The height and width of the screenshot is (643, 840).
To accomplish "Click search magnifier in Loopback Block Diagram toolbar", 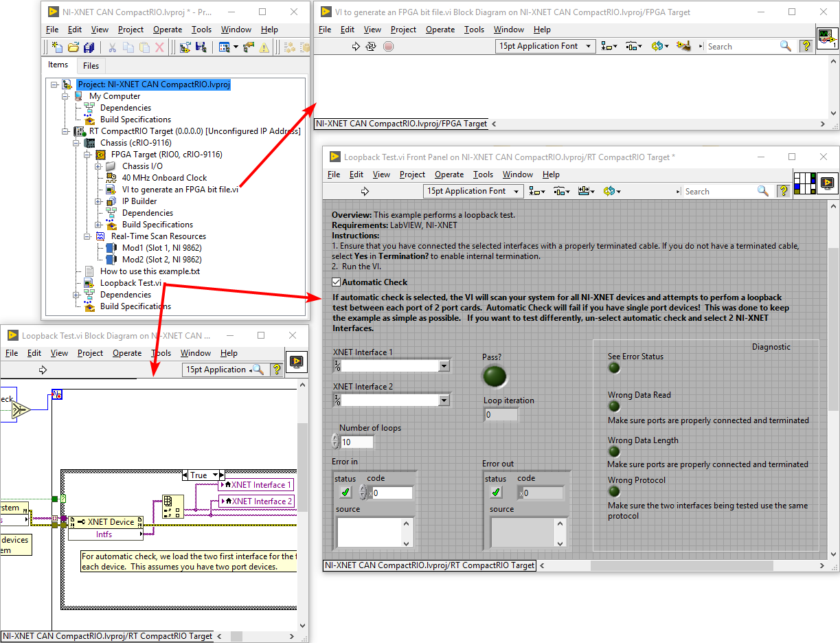I will tap(258, 370).
